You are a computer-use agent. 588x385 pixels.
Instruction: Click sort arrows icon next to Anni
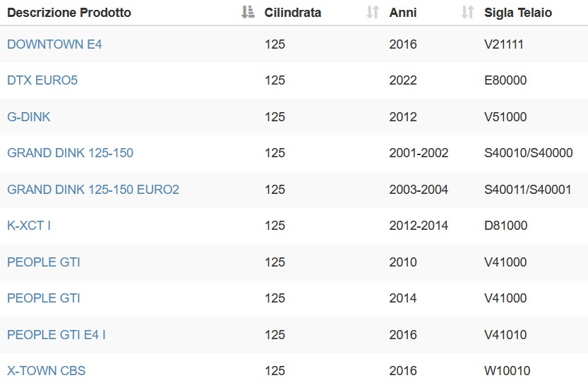click(467, 13)
